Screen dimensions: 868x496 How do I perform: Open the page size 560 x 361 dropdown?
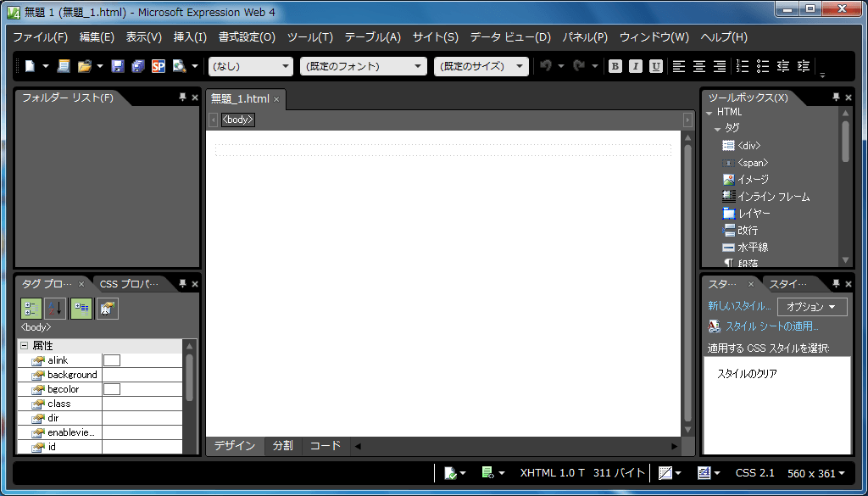point(816,473)
